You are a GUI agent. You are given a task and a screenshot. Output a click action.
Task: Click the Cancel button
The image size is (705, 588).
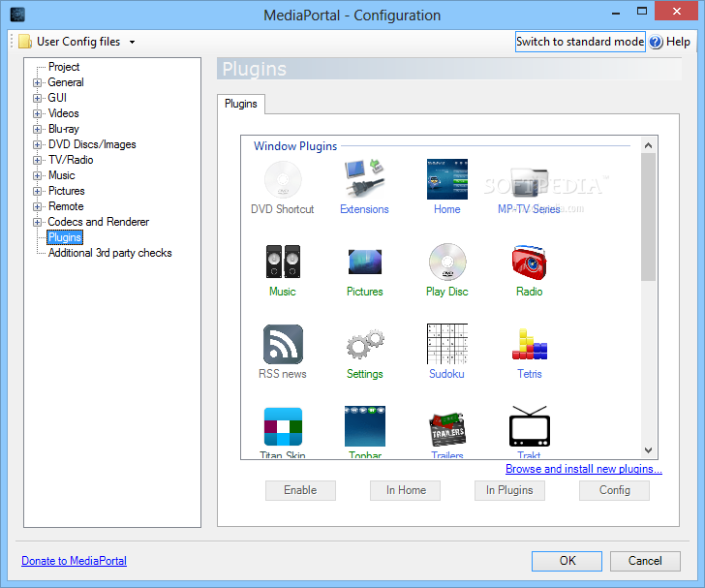click(x=645, y=561)
